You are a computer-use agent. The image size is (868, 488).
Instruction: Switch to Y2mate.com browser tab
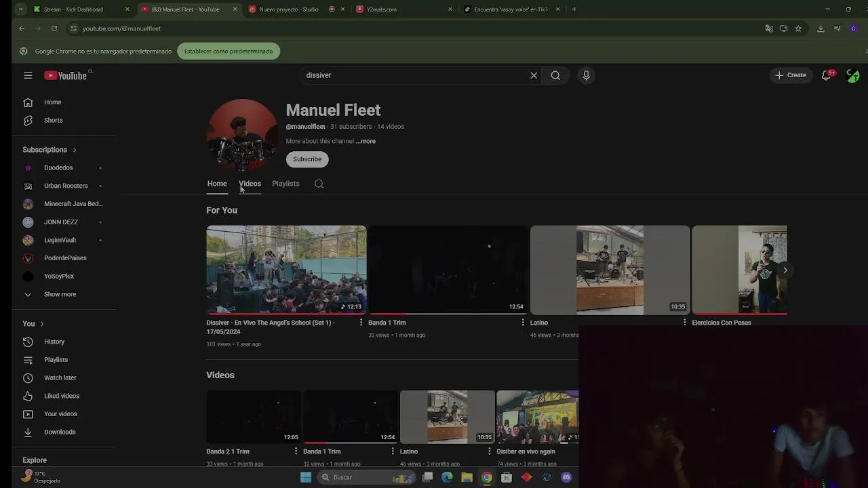click(x=404, y=9)
